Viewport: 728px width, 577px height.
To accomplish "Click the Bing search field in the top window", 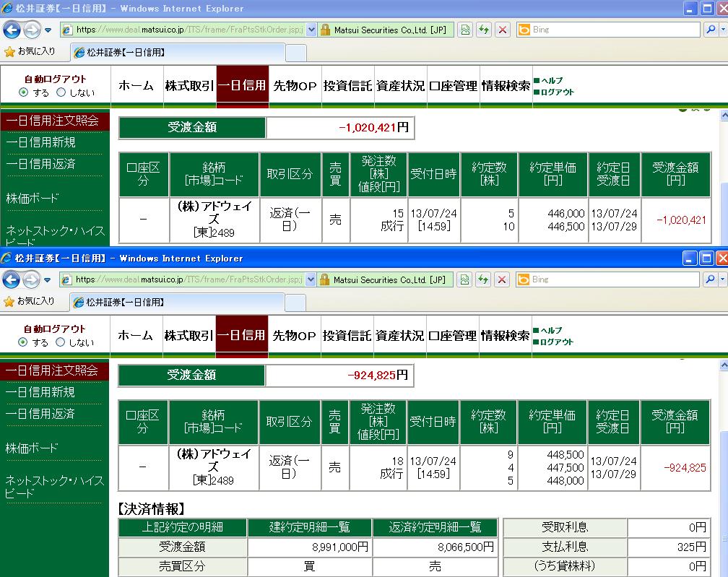I will (614, 30).
